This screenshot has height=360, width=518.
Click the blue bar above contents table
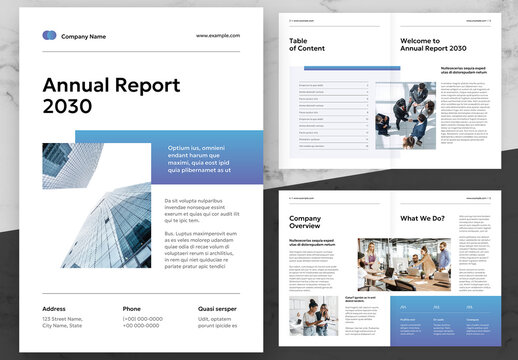click(x=352, y=68)
